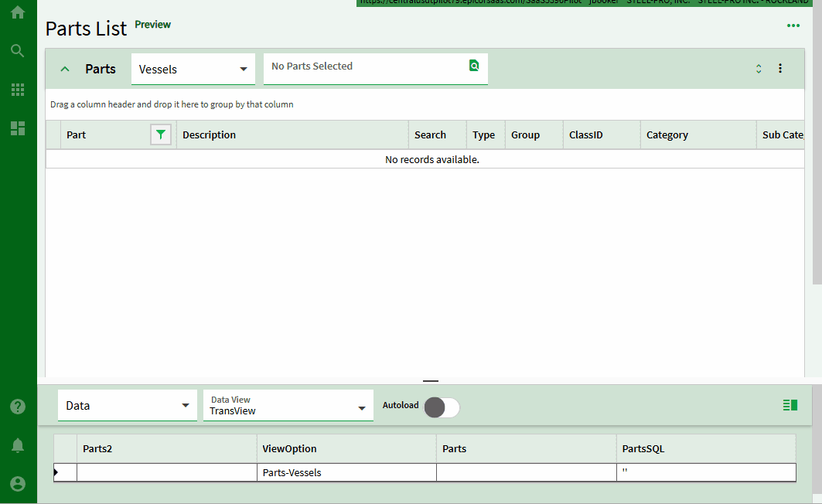The width and height of the screenshot is (822, 504).
Task: Sort by the Type column header
Action: (x=486, y=135)
